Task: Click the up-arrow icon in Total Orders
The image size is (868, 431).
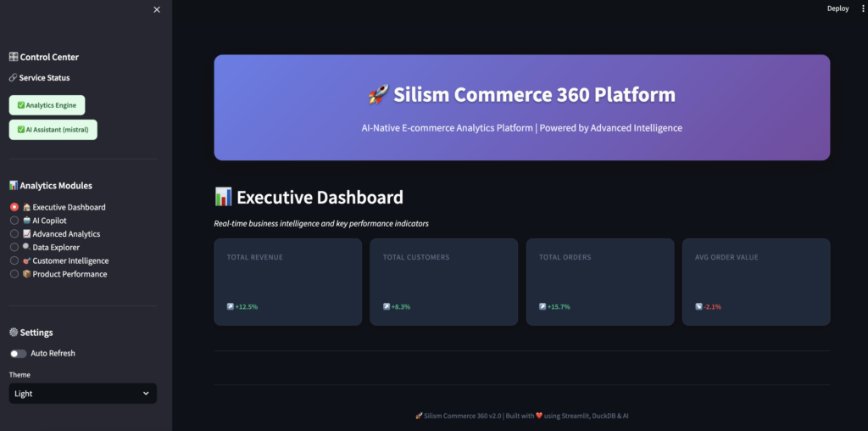Action: (542, 307)
